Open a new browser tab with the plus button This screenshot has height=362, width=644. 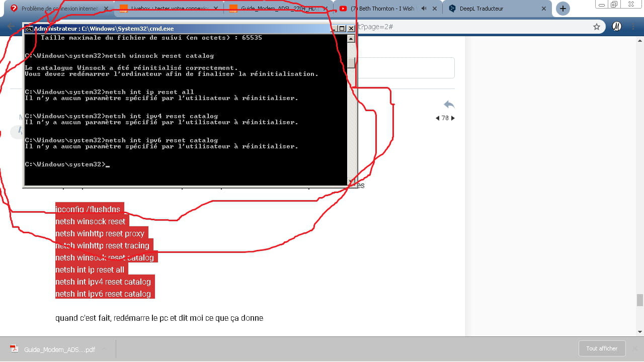point(562,9)
